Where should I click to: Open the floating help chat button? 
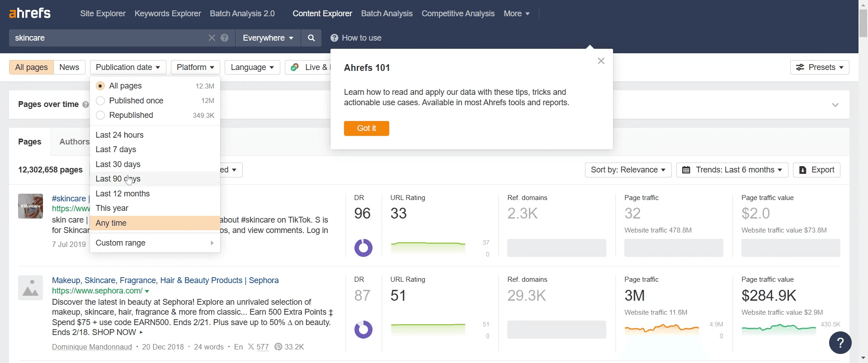(x=840, y=343)
